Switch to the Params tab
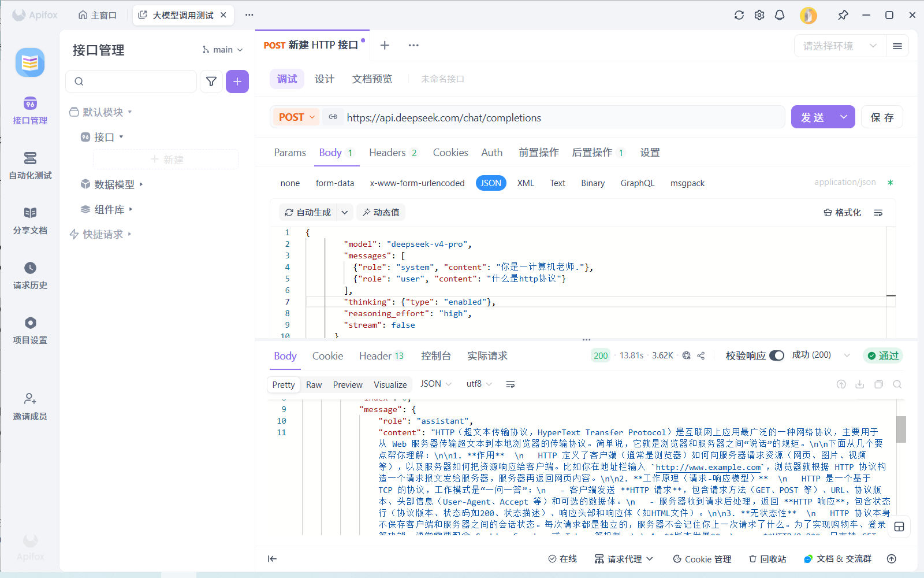This screenshot has height=578, width=924. point(290,153)
